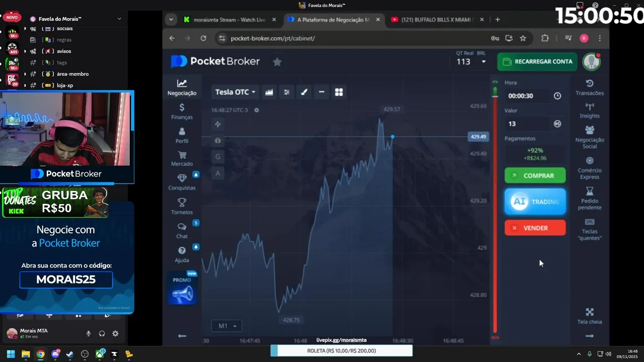The image size is (644, 362).
Task: Expand the Tesla OTC asset dropdown
Action: tap(235, 92)
